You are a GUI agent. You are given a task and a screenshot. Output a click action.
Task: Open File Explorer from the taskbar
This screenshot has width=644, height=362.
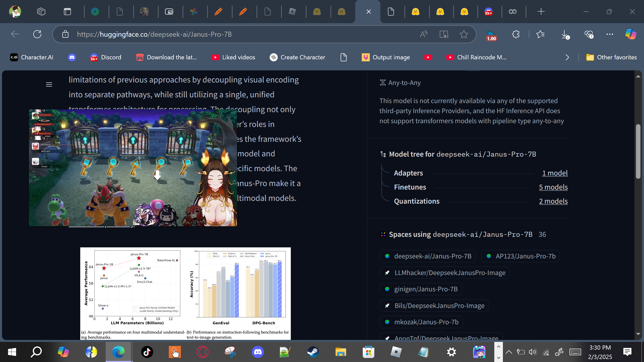coord(341,352)
